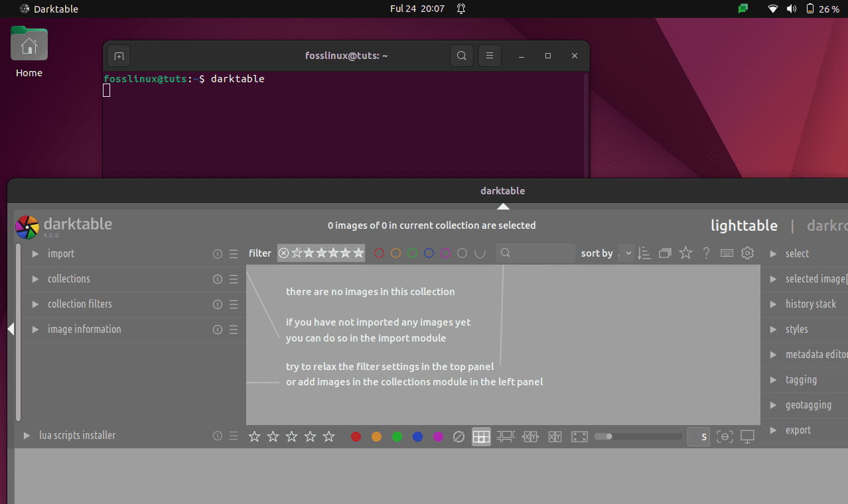Screen dimensions: 848x504
Task: Toggle image grouping with the stacked frames icon
Action: pyautogui.click(x=665, y=253)
